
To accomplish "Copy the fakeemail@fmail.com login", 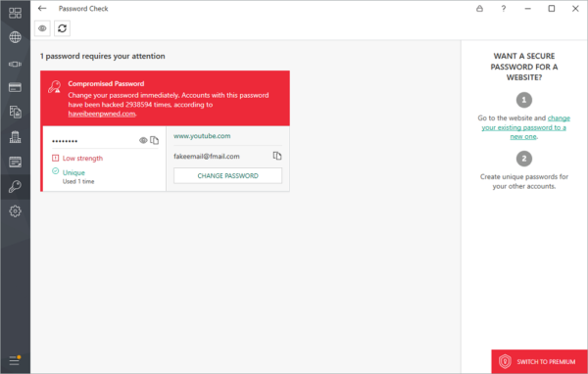I will click(x=277, y=156).
